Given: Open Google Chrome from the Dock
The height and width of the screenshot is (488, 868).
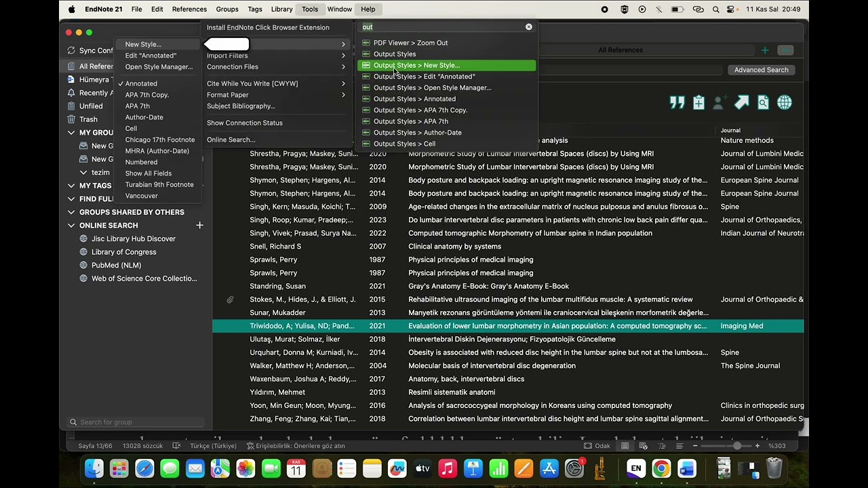Looking at the screenshot, I should click(661, 468).
